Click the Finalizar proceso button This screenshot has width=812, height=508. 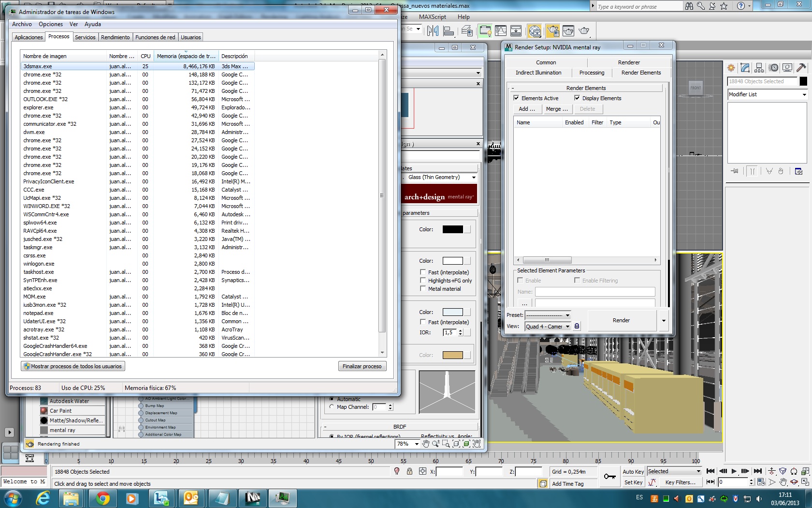362,366
